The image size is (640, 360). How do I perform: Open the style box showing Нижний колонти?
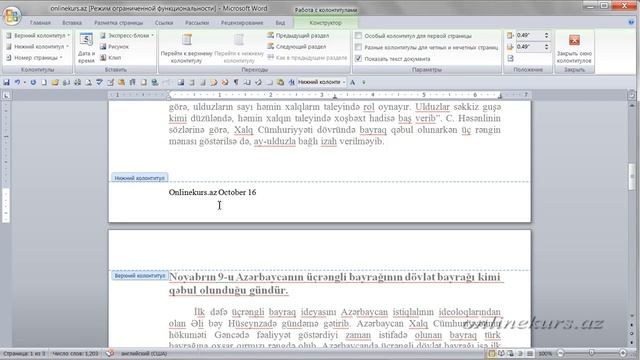tap(322, 82)
